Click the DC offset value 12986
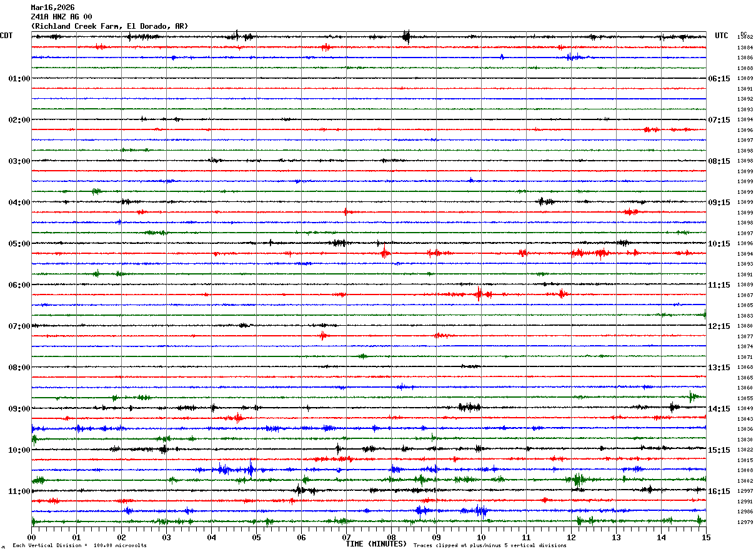 [745, 512]
